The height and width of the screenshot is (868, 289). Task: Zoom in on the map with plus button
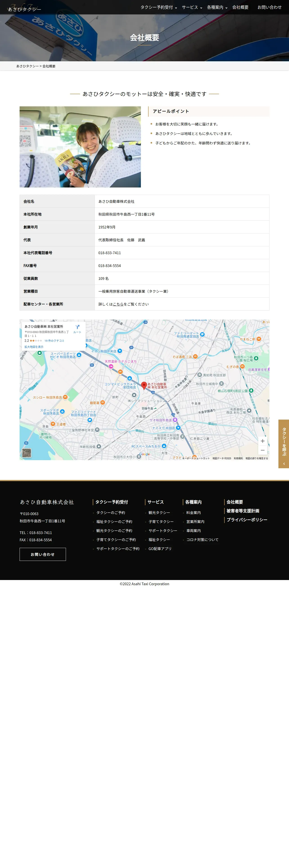tap(262, 441)
